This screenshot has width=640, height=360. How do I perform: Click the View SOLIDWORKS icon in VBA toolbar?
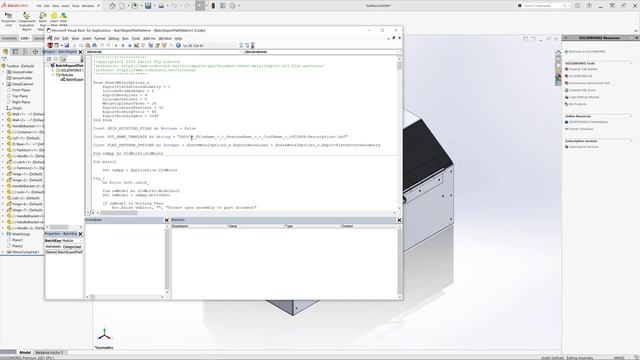click(50, 45)
